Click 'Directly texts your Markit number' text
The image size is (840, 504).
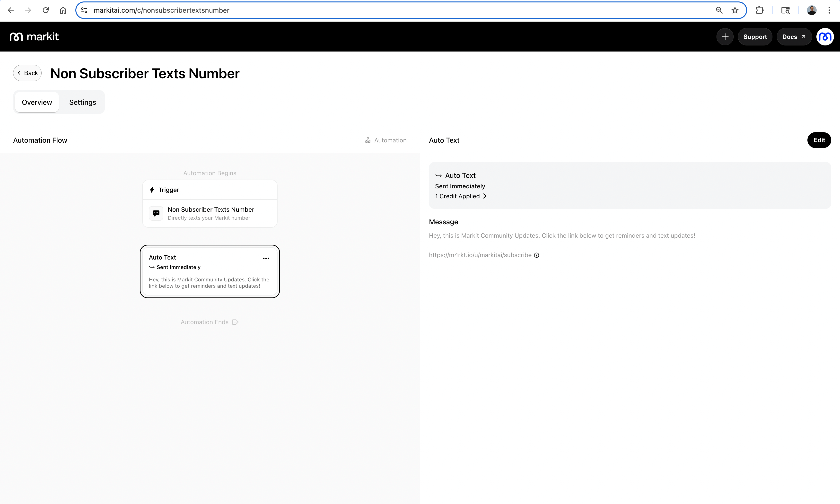pos(209,218)
